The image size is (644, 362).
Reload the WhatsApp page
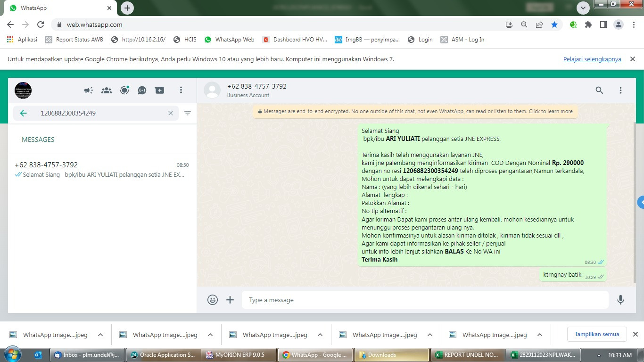(x=41, y=25)
